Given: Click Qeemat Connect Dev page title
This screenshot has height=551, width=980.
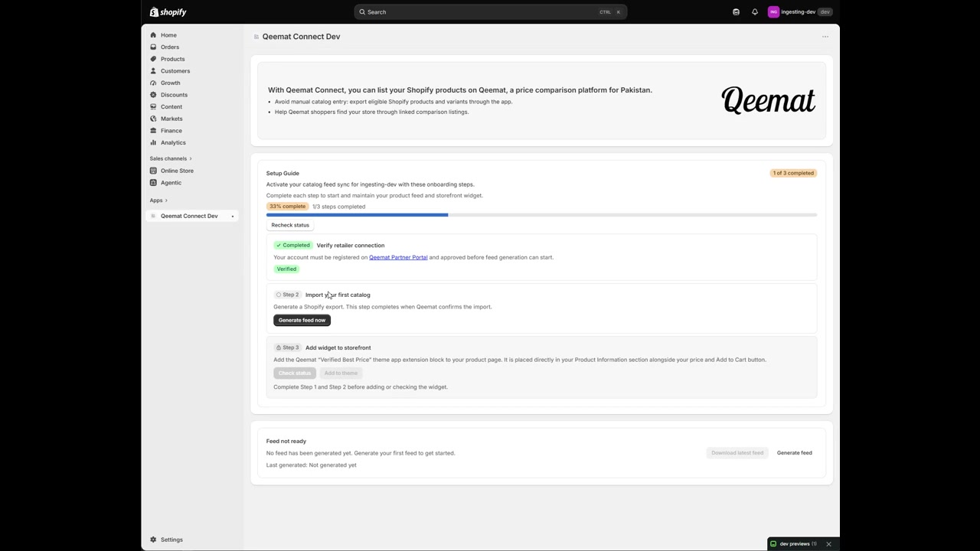Looking at the screenshot, I should click(301, 37).
